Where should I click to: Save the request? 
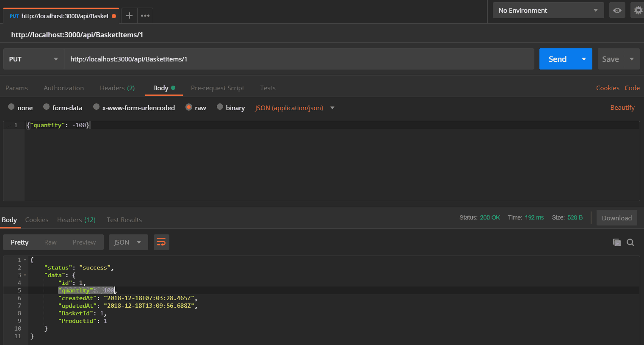pyautogui.click(x=611, y=59)
